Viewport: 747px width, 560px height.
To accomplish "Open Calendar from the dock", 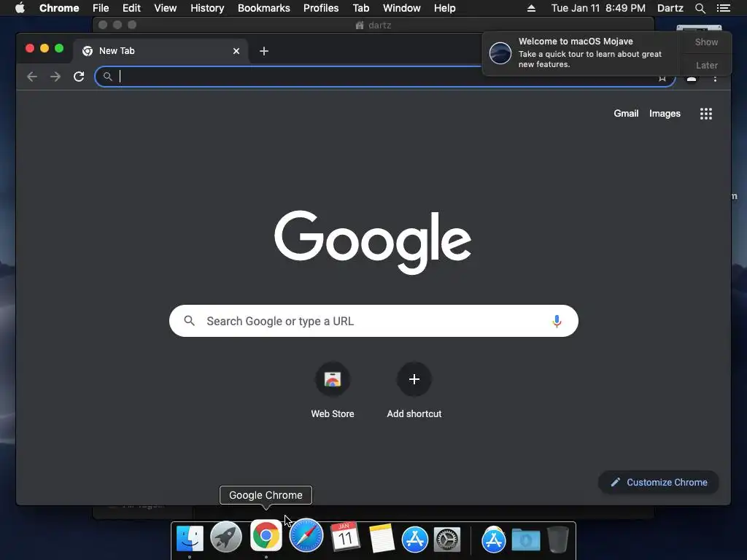I will (345, 537).
